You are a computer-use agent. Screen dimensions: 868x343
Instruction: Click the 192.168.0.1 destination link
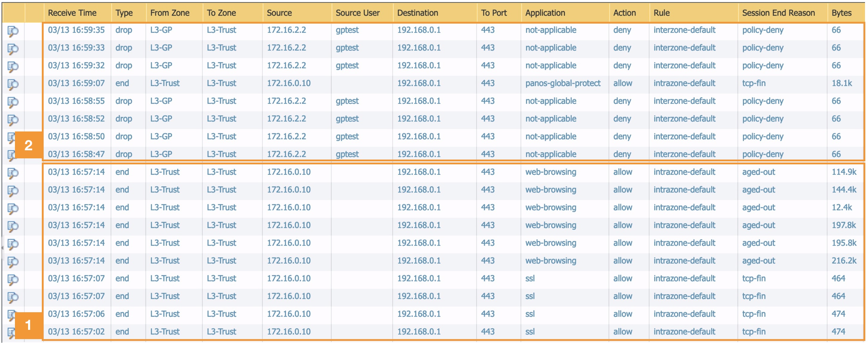pyautogui.click(x=419, y=30)
